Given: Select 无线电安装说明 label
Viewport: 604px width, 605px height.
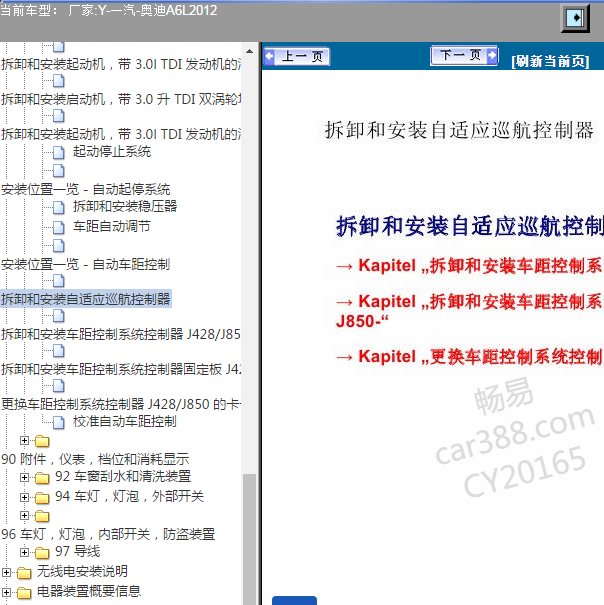Looking at the screenshot, I should tap(82, 571).
